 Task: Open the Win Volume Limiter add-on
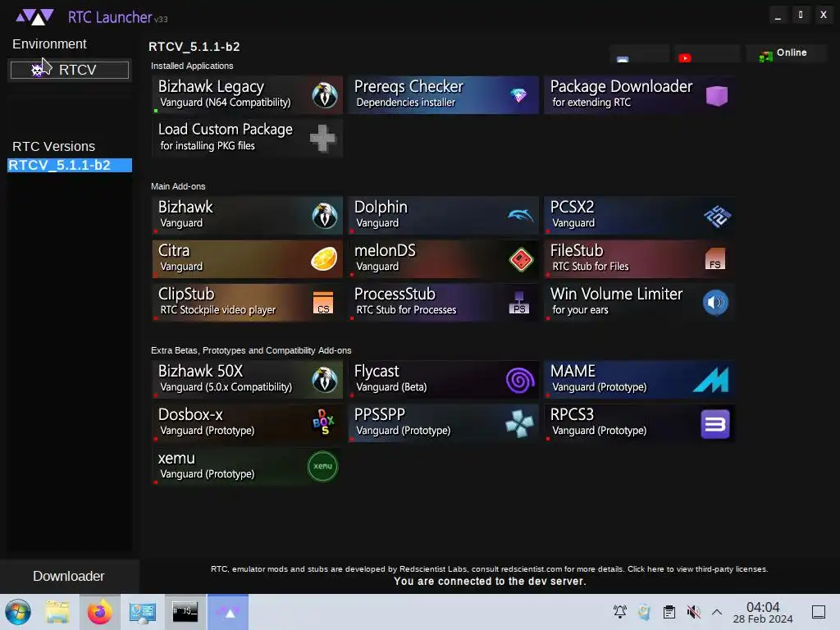click(x=639, y=302)
